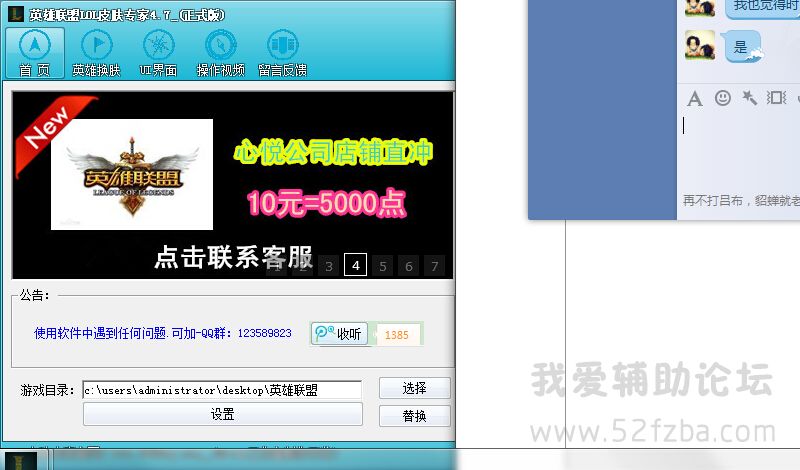Jump to banner slide 5
The image size is (800, 470).
[382, 266]
